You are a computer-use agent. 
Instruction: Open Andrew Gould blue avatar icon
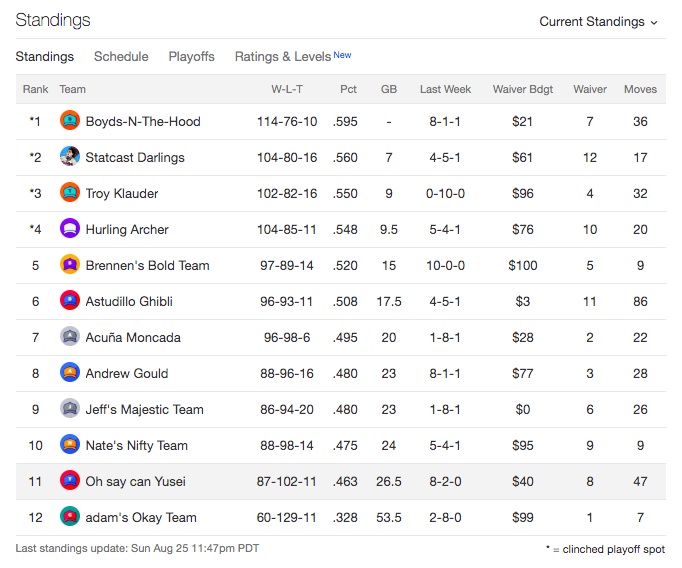click(70, 373)
